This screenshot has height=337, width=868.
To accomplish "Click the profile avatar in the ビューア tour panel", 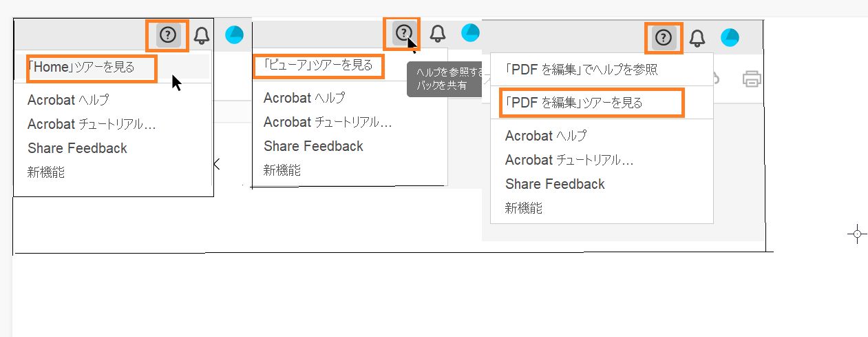I will tap(471, 32).
